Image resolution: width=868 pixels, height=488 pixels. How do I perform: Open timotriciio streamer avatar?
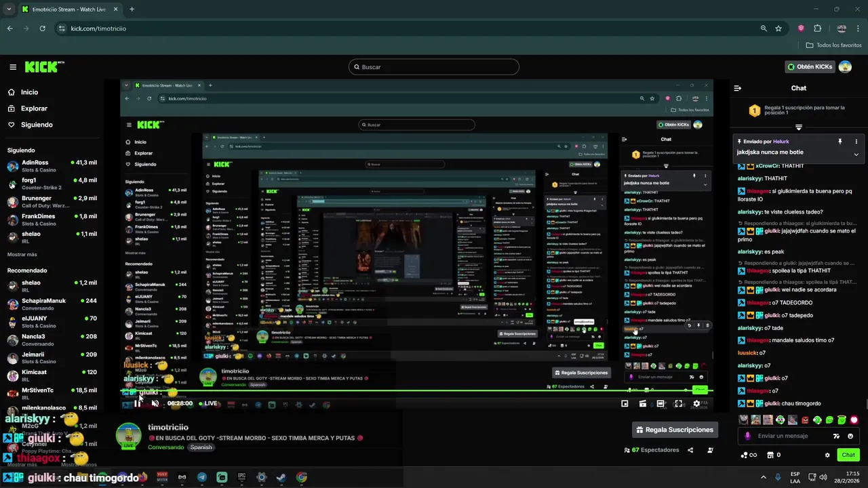128,435
